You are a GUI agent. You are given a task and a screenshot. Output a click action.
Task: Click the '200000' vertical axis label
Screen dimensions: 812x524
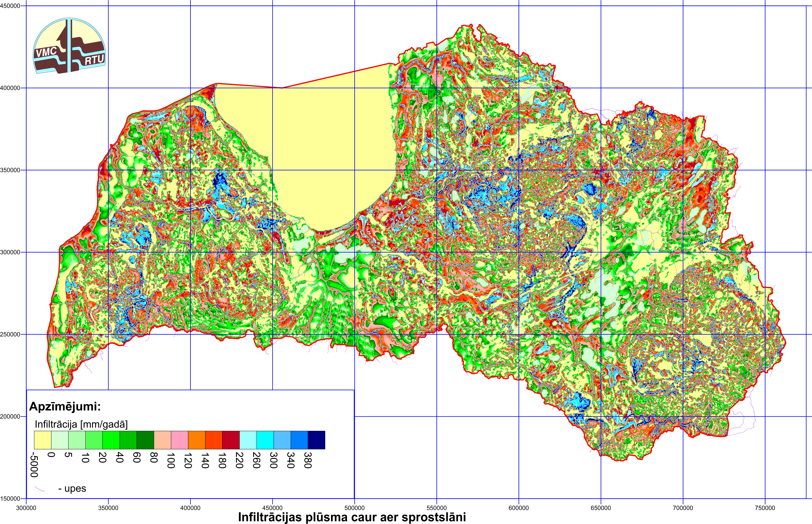[x=10, y=416]
